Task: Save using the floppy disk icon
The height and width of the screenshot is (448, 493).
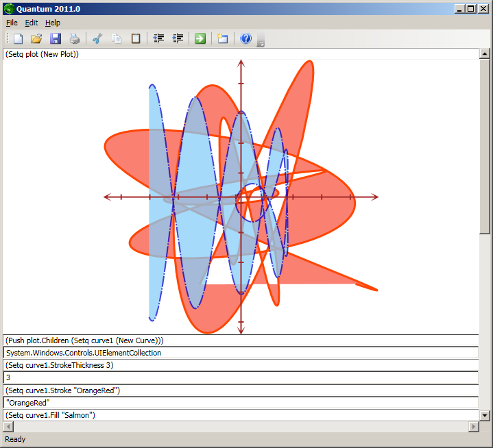Action: pyautogui.click(x=56, y=38)
